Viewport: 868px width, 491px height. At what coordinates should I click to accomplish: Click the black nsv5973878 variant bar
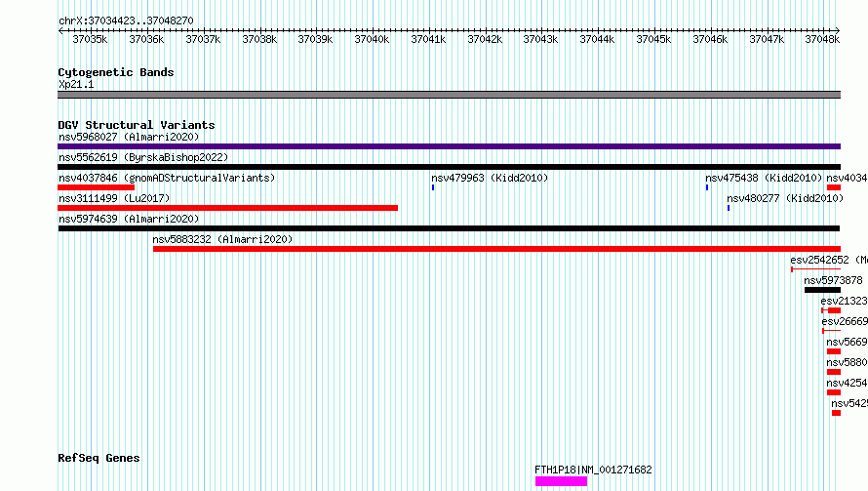tap(822, 290)
